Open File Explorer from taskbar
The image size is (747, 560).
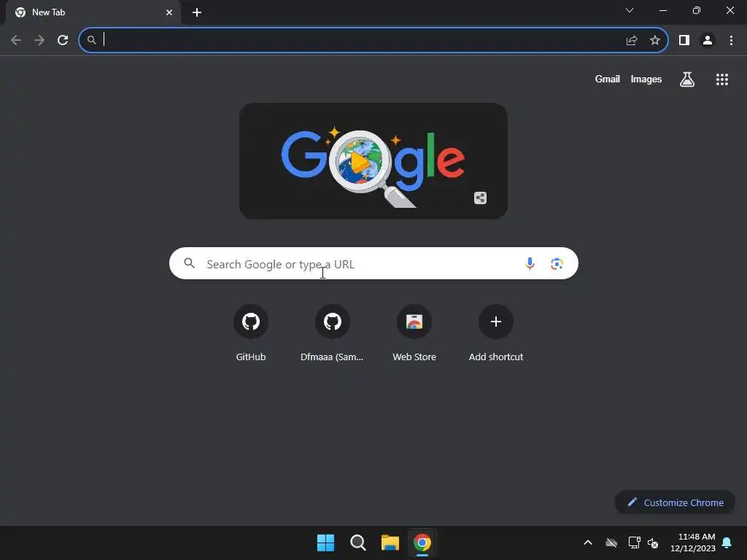coord(390,542)
